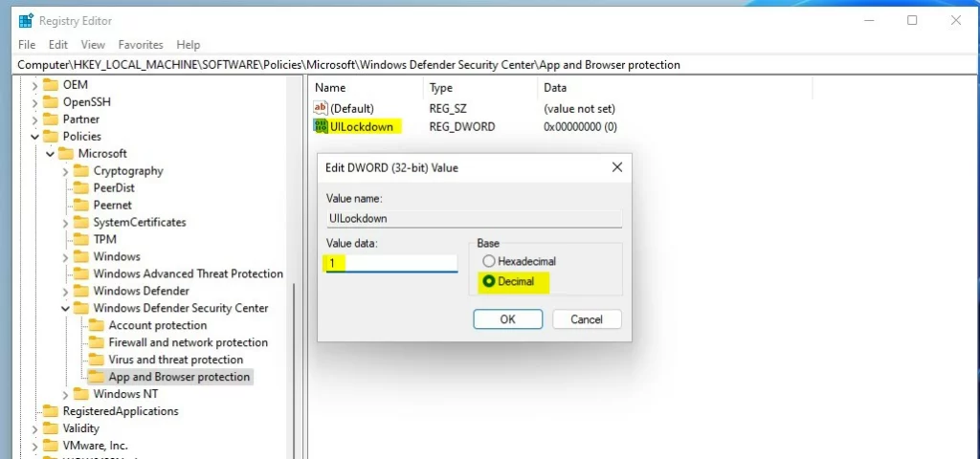Close the Edit DWORD dialog with X
The image size is (980, 459).
coord(617,167)
